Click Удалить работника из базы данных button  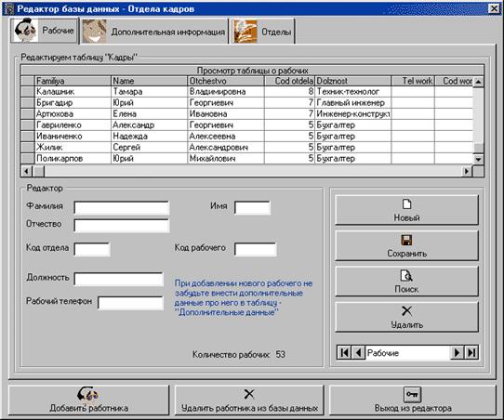(x=249, y=400)
